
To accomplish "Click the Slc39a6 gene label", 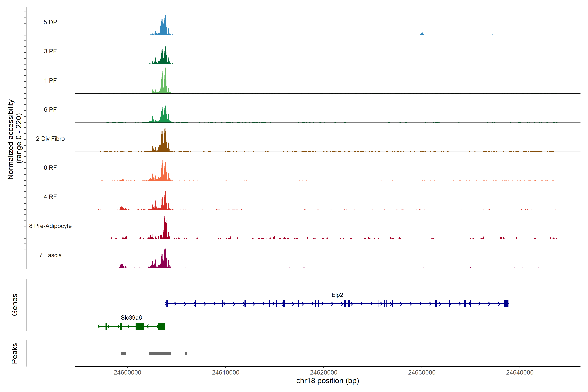I will click(x=131, y=318).
